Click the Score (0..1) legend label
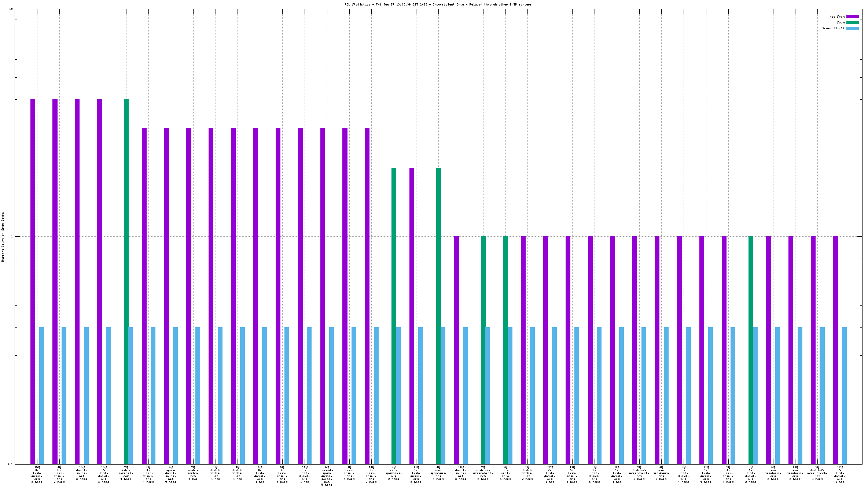This screenshot has width=868, height=488. click(833, 28)
